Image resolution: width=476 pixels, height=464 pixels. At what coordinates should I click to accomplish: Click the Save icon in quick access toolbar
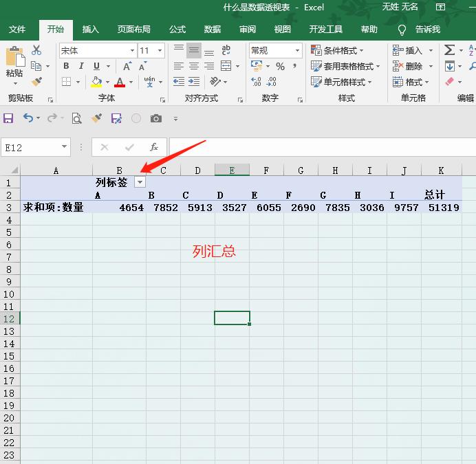coord(8,118)
